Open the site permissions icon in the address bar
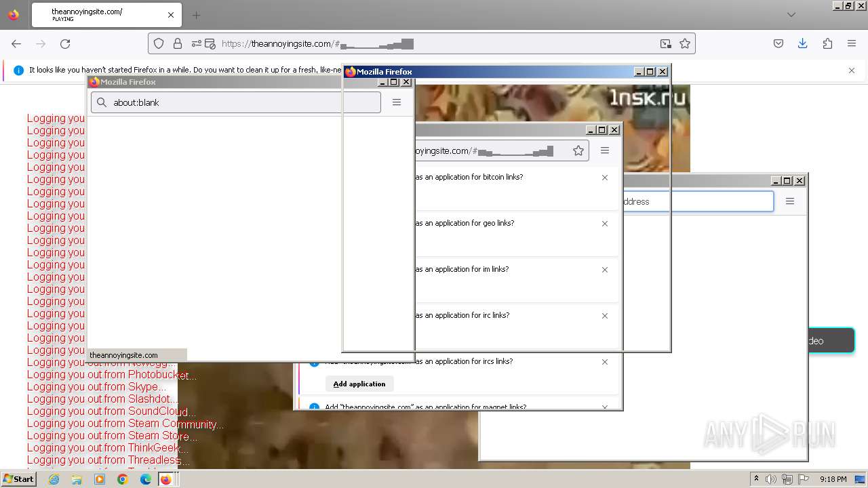 coord(197,43)
